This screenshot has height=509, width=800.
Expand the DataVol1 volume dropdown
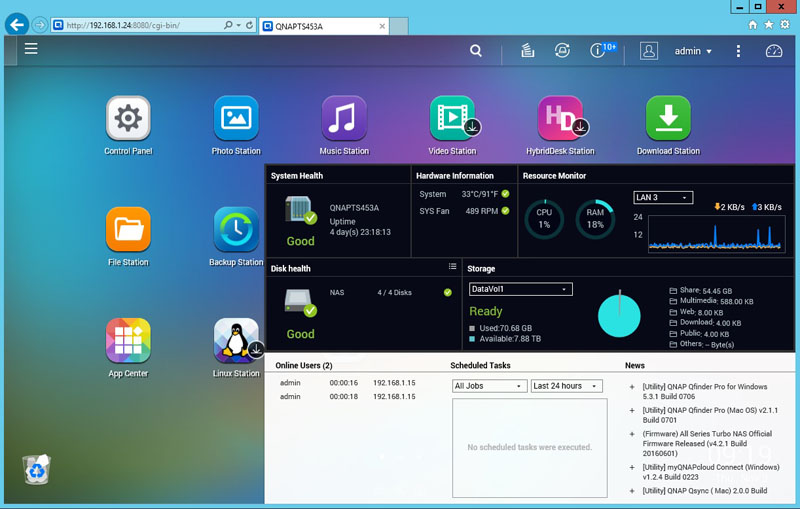[520, 289]
